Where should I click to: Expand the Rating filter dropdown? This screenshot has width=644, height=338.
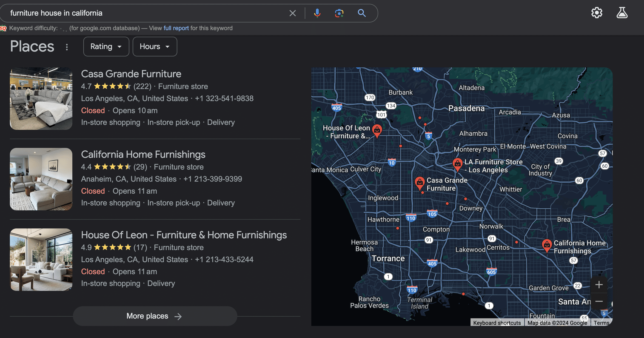tap(106, 47)
